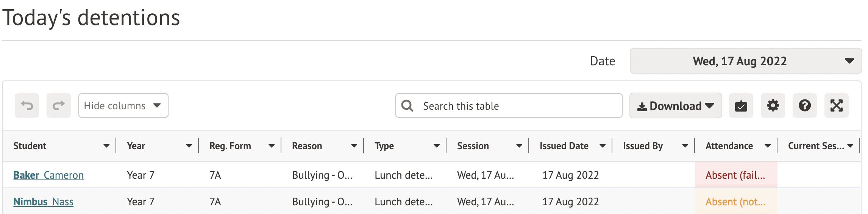Click the undo arrow icon

(x=27, y=105)
